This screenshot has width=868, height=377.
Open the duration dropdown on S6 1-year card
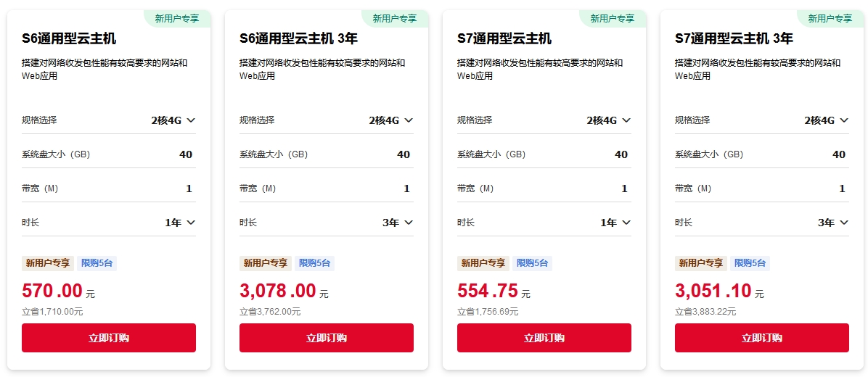pyautogui.click(x=180, y=223)
